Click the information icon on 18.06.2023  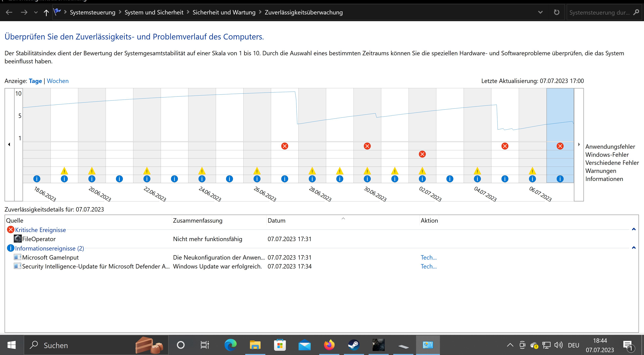coord(37,179)
